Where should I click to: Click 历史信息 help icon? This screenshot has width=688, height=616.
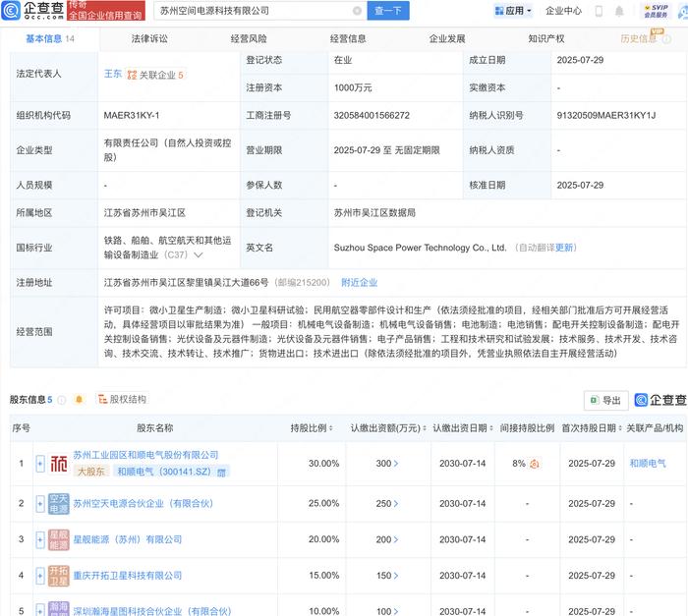click(667, 39)
